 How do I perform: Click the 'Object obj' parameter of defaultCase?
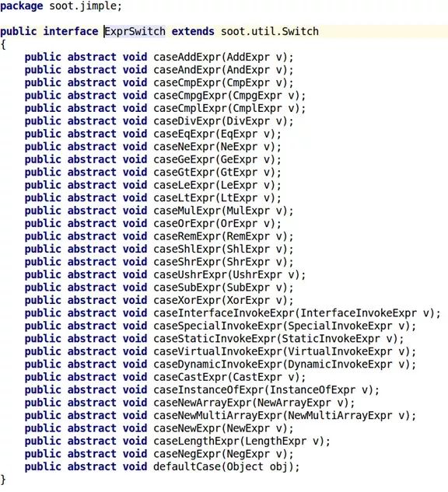tap(257, 467)
